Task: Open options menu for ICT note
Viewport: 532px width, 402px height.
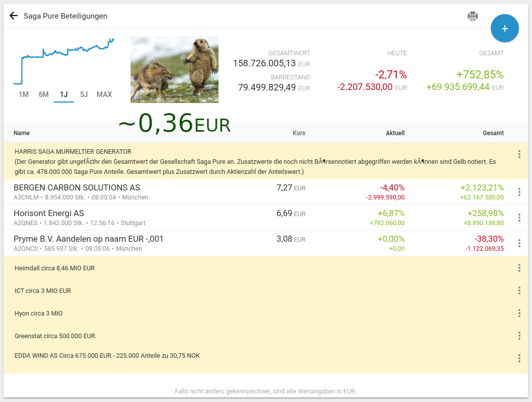Action: pos(519,290)
